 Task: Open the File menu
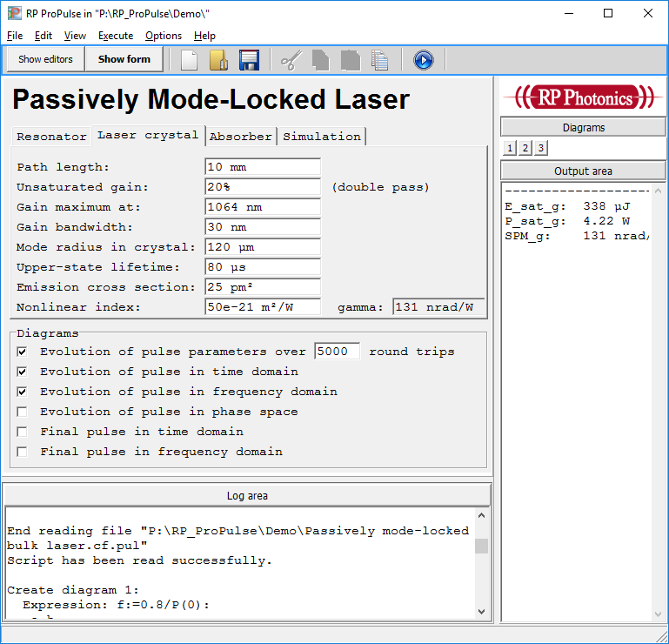[x=15, y=36]
